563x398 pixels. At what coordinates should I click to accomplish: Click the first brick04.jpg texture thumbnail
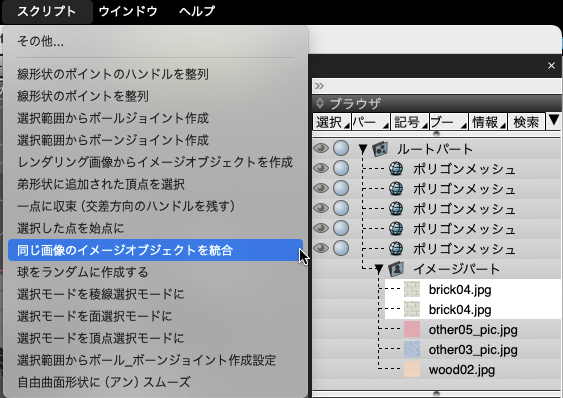pyautogui.click(x=412, y=289)
